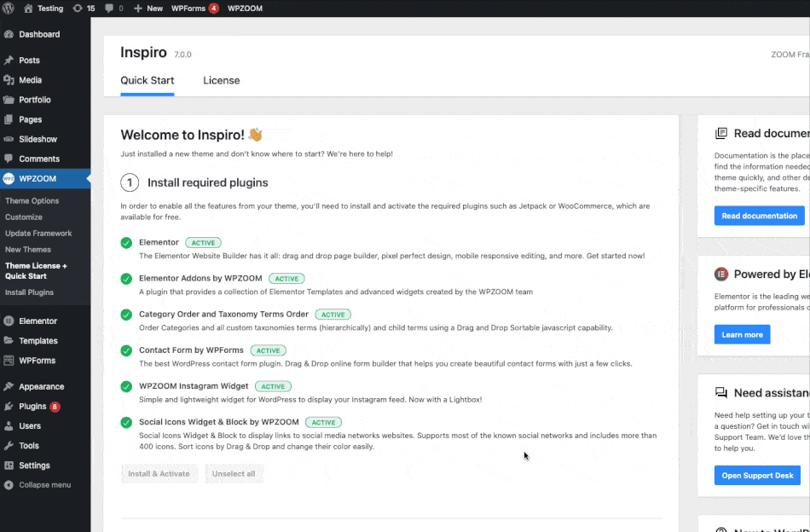Viewport: 810px width, 532px height.
Task: Open the updates icon showing 15
Action: point(78,8)
